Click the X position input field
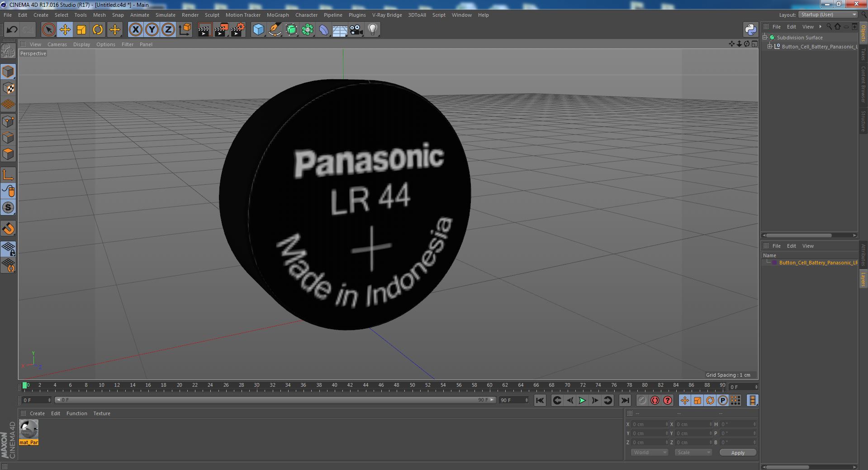 [x=650, y=424]
